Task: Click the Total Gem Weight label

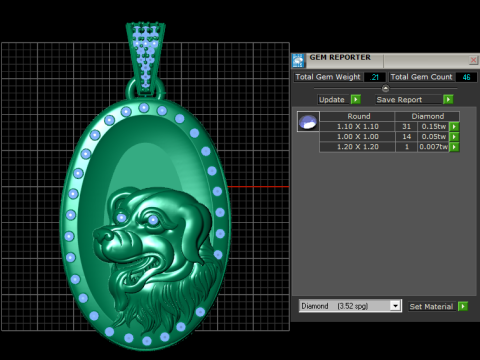Action: click(328, 77)
